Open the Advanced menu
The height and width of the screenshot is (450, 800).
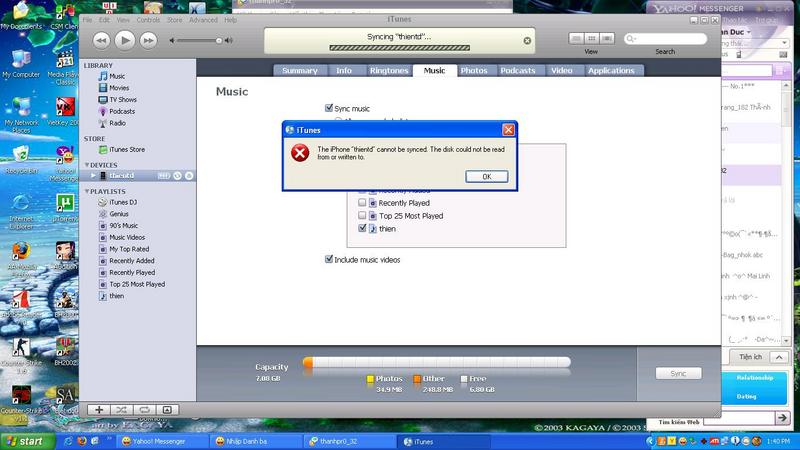click(x=203, y=19)
